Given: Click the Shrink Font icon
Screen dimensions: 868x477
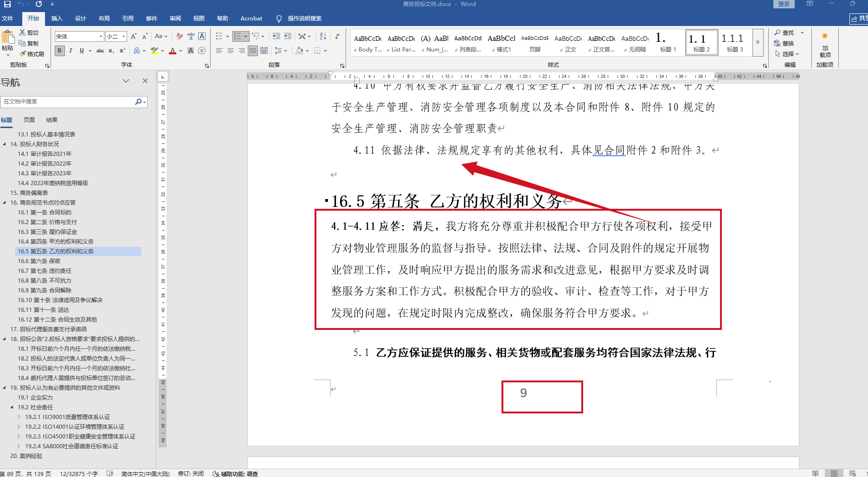Looking at the screenshot, I should 145,36.
